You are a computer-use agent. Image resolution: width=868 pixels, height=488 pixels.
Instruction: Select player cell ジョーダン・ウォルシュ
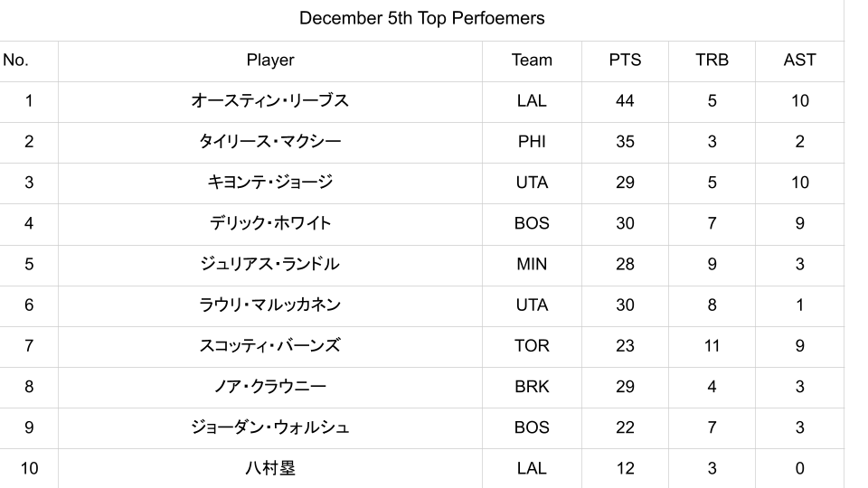click(x=269, y=427)
